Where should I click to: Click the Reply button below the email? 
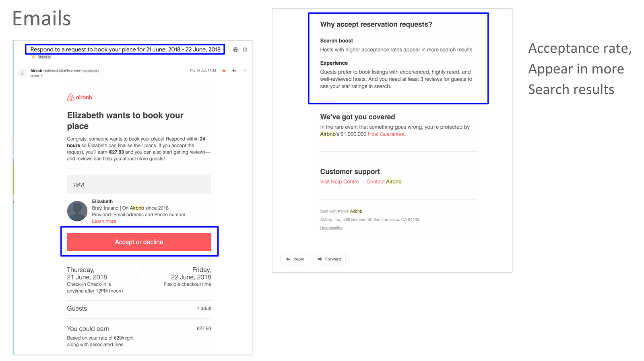point(295,259)
